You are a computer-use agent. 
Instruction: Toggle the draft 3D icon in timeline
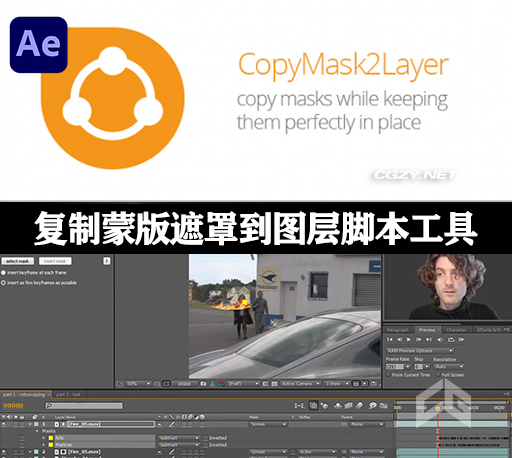point(324,406)
